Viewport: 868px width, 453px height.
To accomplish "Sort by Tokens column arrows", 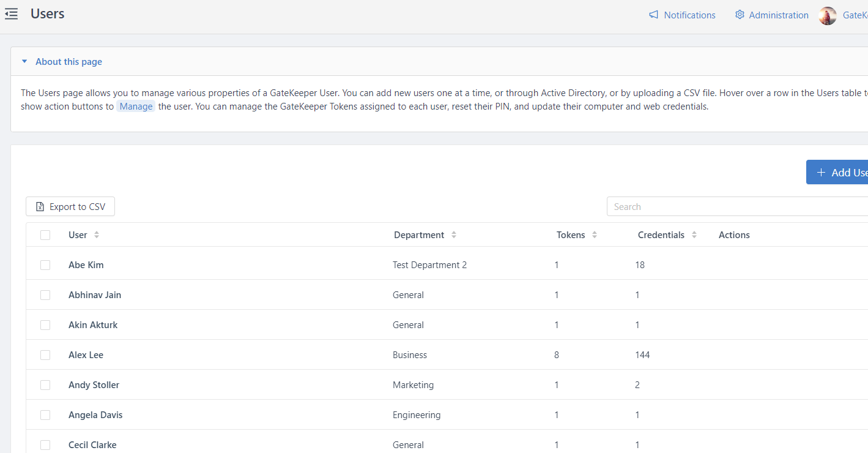I will [x=594, y=235].
